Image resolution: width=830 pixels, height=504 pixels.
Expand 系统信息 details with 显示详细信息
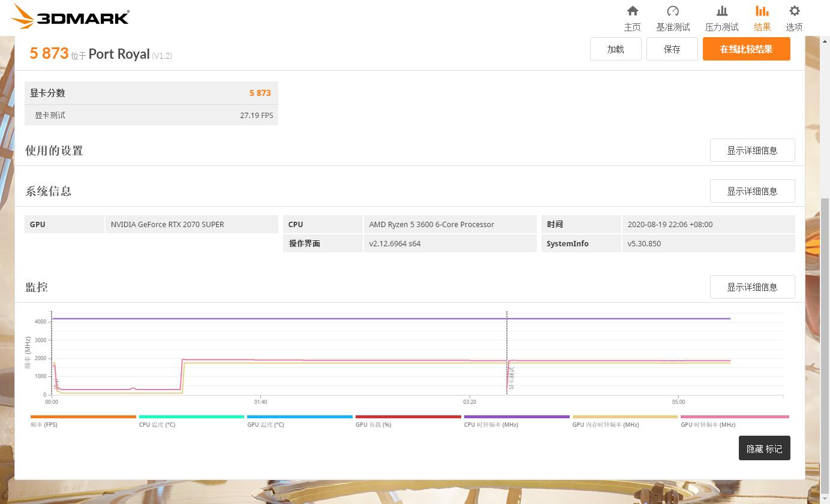point(752,191)
